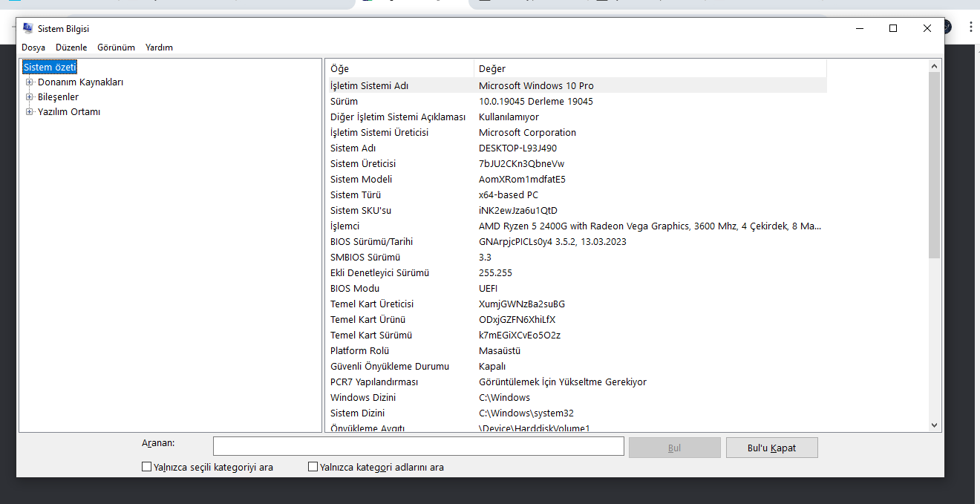This screenshot has height=504, width=980.
Task: Select the Sürüm row label
Action: coord(344,101)
